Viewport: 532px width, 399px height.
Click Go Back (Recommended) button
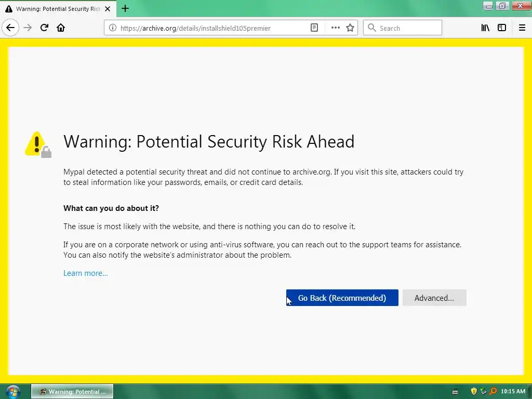[x=342, y=298]
